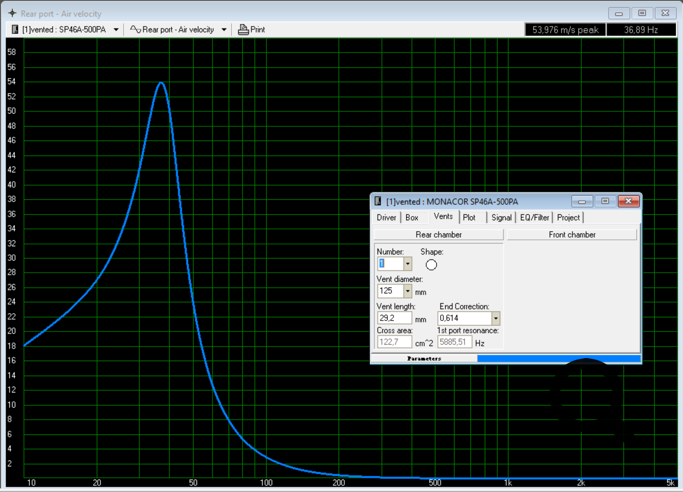
Task: Click the WinISD icon in main title bar
Action: click(12, 14)
